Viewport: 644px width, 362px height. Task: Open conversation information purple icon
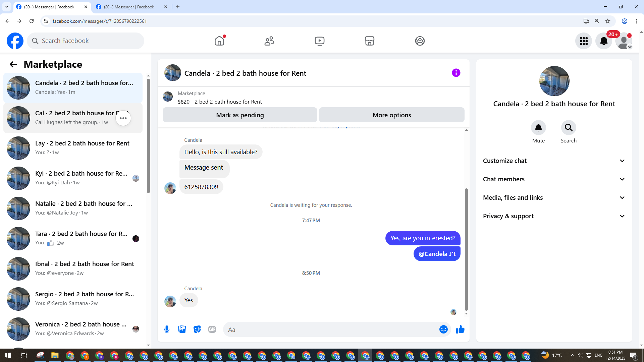[x=456, y=73]
